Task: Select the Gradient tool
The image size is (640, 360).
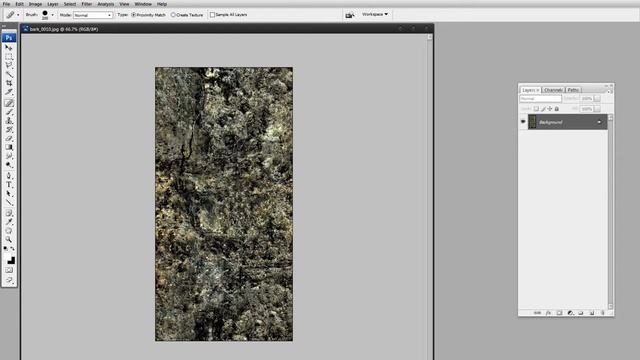Action: coord(9,147)
